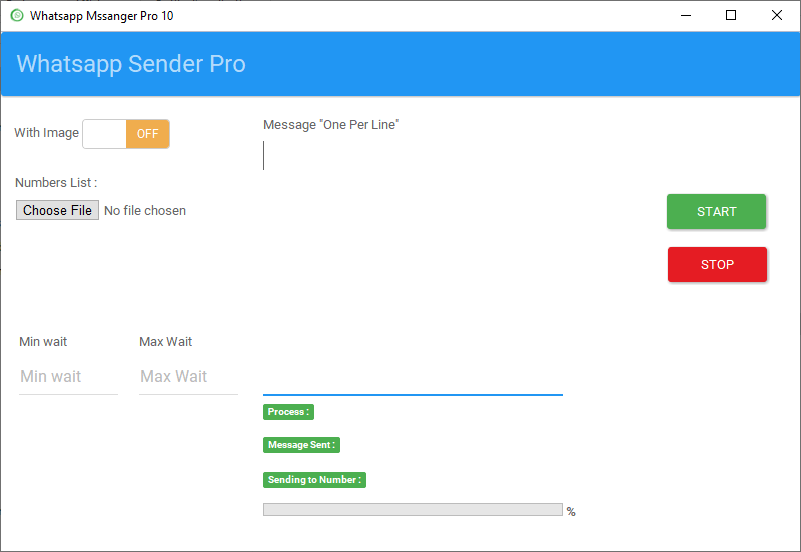Viewport: 801px width, 552px height.
Task: Stop sending with the red STOP button
Action: (x=717, y=265)
